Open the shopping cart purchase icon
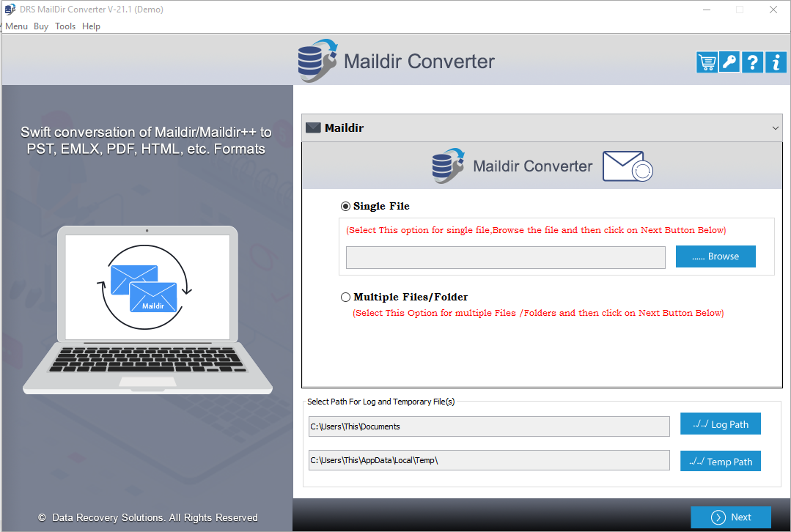The height and width of the screenshot is (532, 791). click(706, 62)
